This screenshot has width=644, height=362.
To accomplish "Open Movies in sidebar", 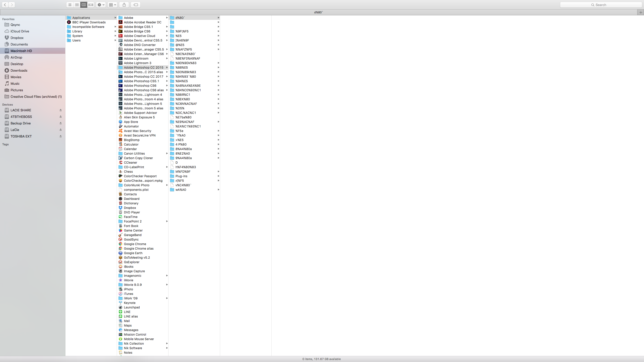I will pos(16,77).
